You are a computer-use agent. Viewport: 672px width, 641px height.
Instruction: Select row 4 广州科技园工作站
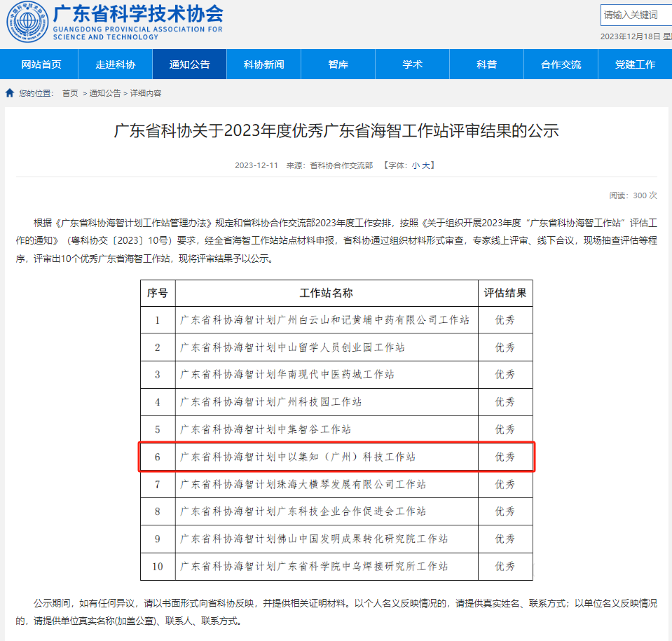(x=336, y=402)
